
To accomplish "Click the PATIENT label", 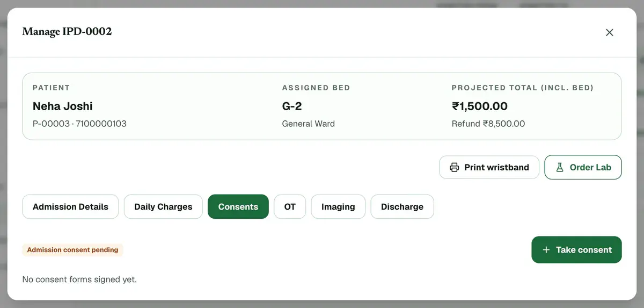I will click(52, 88).
